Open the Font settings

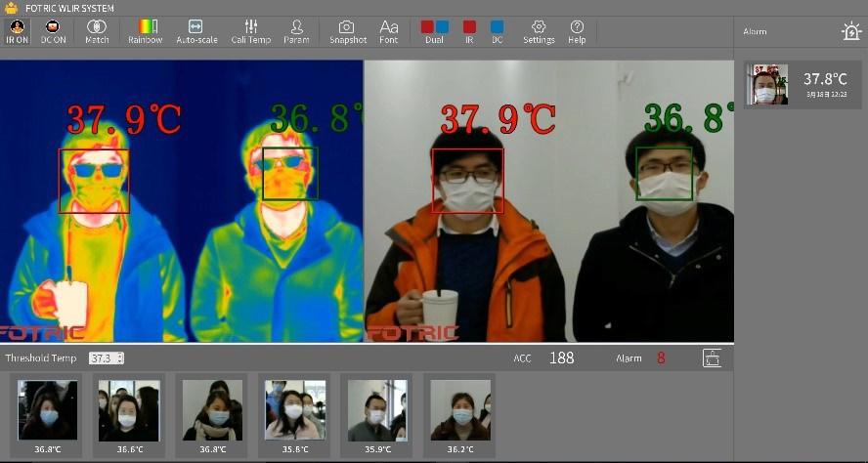pos(389,31)
